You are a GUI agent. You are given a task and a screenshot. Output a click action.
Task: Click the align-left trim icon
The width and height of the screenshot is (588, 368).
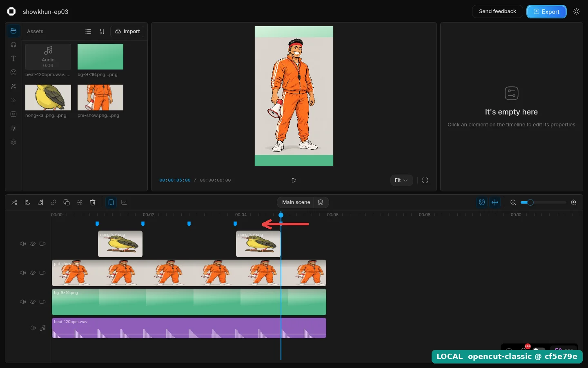click(27, 202)
